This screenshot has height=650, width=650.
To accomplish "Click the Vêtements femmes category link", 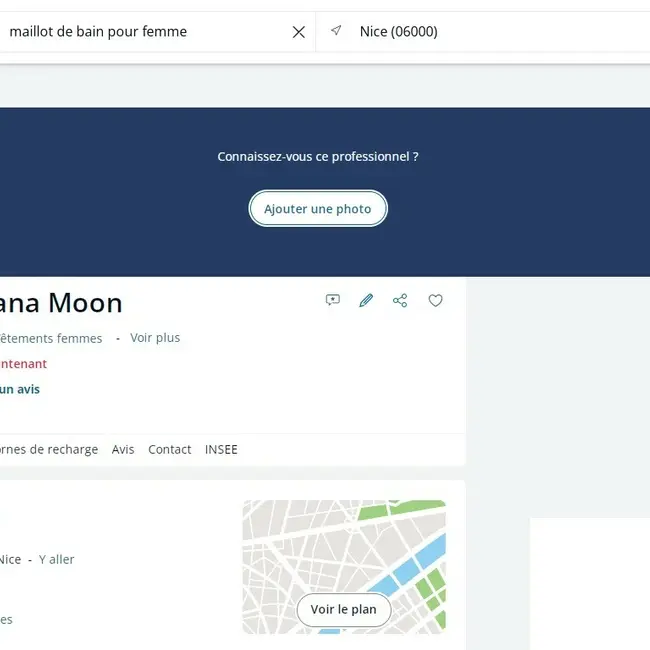I will (x=51, y=338).
